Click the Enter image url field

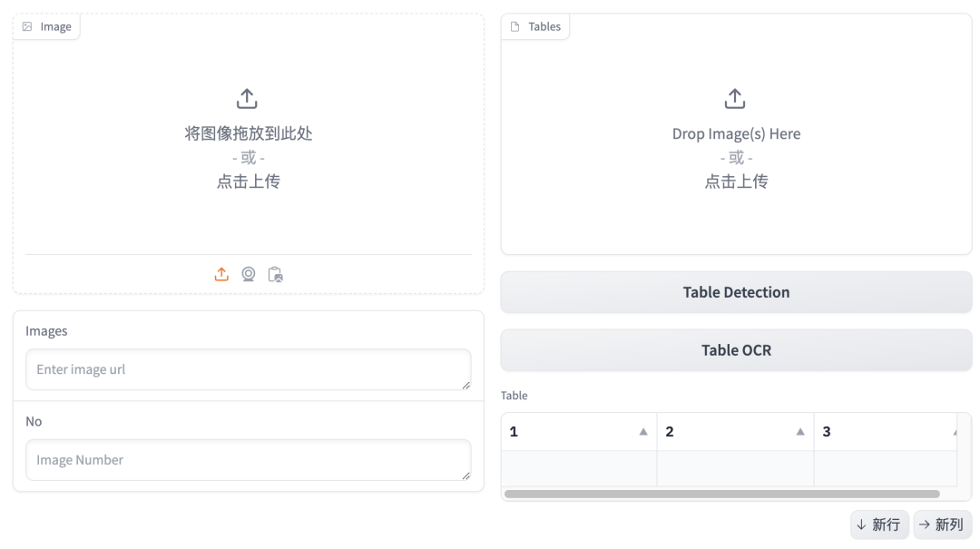pos(248,369)
